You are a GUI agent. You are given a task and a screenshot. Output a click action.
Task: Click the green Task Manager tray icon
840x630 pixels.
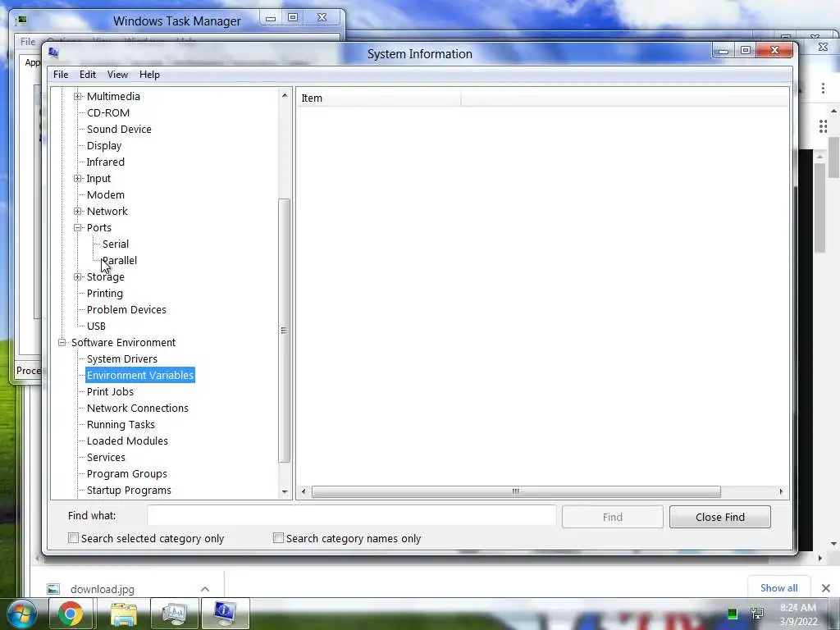733,614
